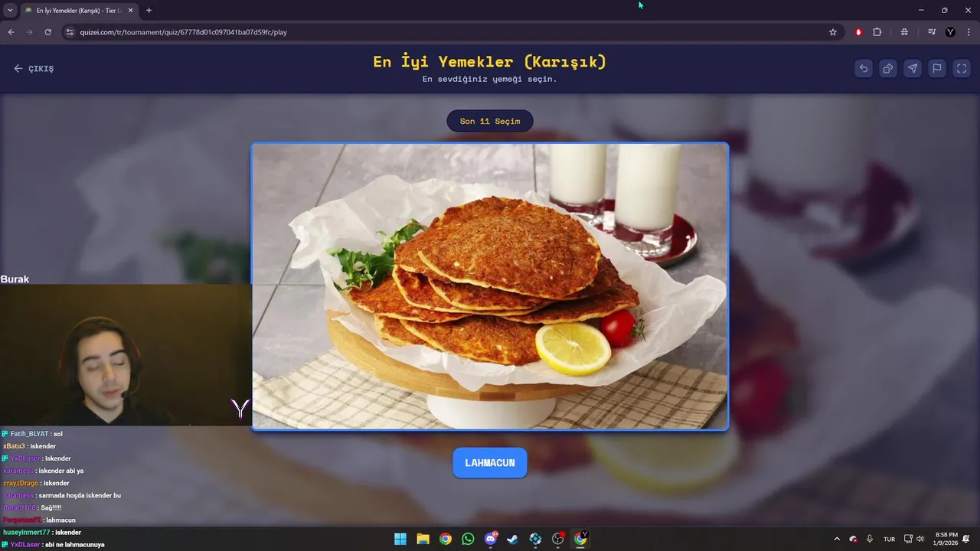Viewport: 980px width, 551px height.
Task: Switch the TUR keyboard language indicator
Action: coord(889,539)
